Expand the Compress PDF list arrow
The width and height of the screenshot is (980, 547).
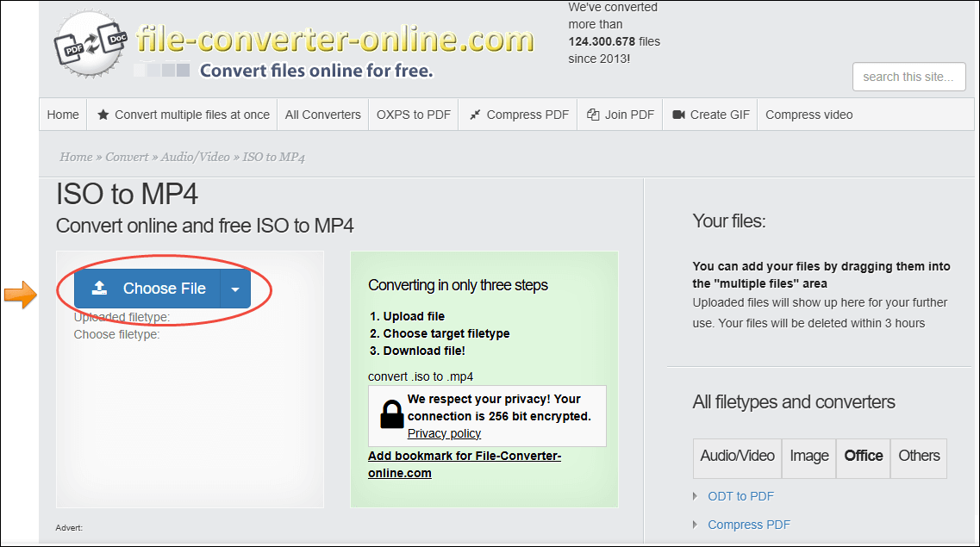point(695,525)
